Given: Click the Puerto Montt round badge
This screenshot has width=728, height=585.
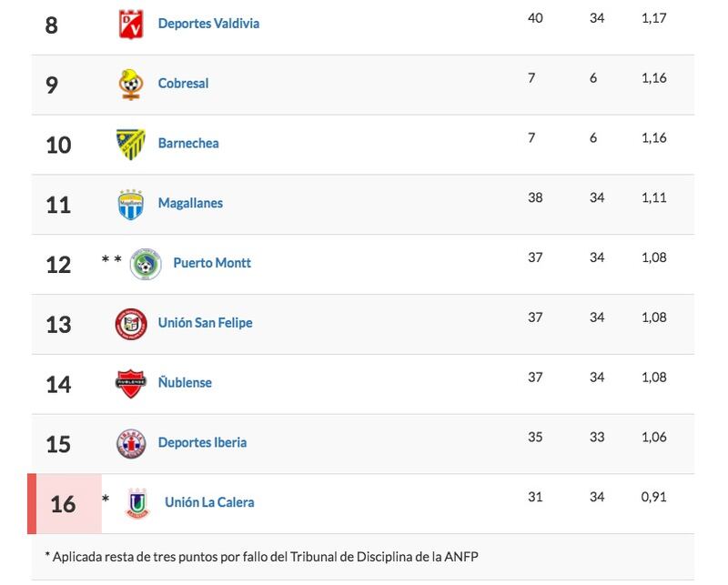Looking at the screenshot, I should [x=146, y=264].
